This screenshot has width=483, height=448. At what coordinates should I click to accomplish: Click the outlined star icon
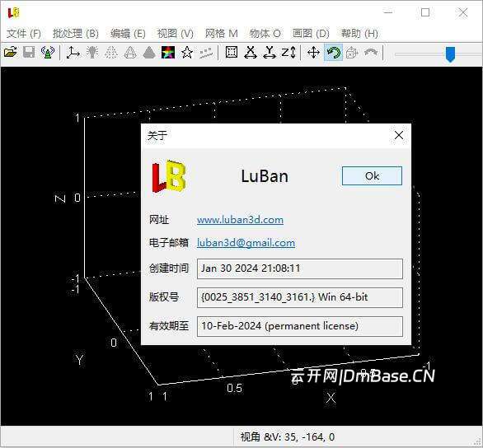tap(187, 53)
